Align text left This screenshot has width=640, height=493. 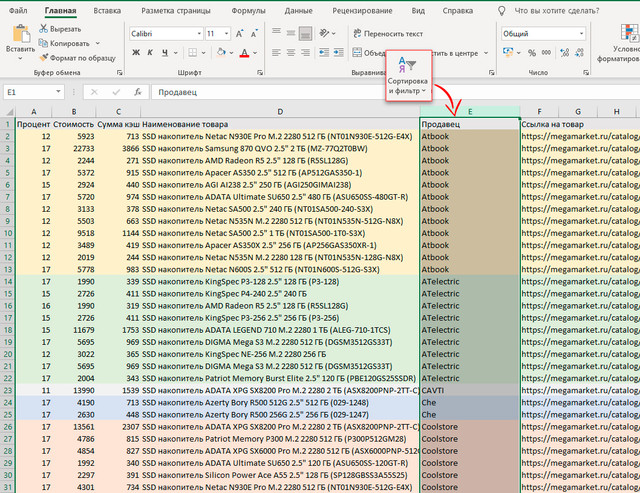click(276, 53)
